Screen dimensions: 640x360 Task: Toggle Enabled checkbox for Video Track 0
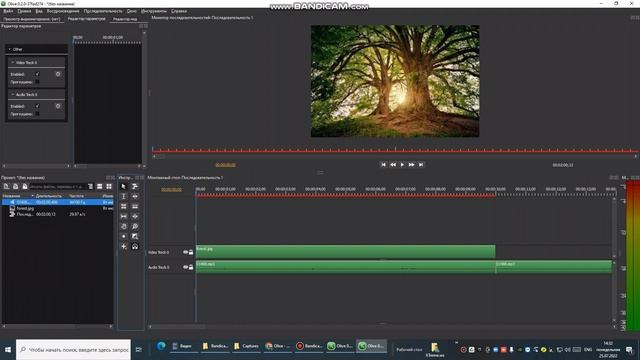(37, 74)
